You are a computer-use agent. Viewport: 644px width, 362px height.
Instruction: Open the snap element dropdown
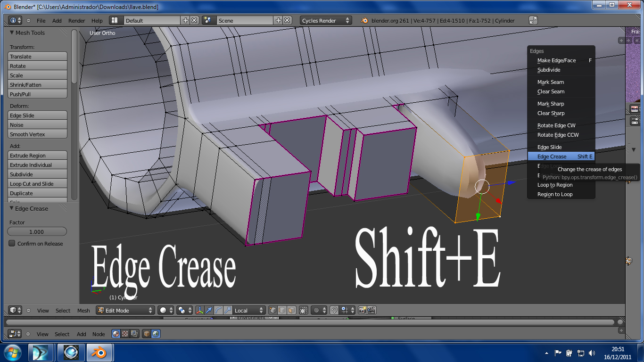(348, 310)
